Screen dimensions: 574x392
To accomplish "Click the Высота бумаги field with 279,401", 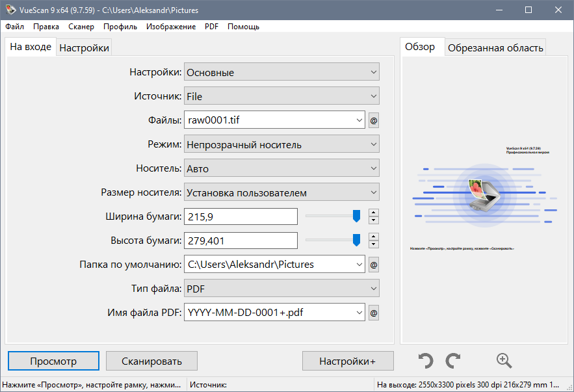I will pos(241,241).
